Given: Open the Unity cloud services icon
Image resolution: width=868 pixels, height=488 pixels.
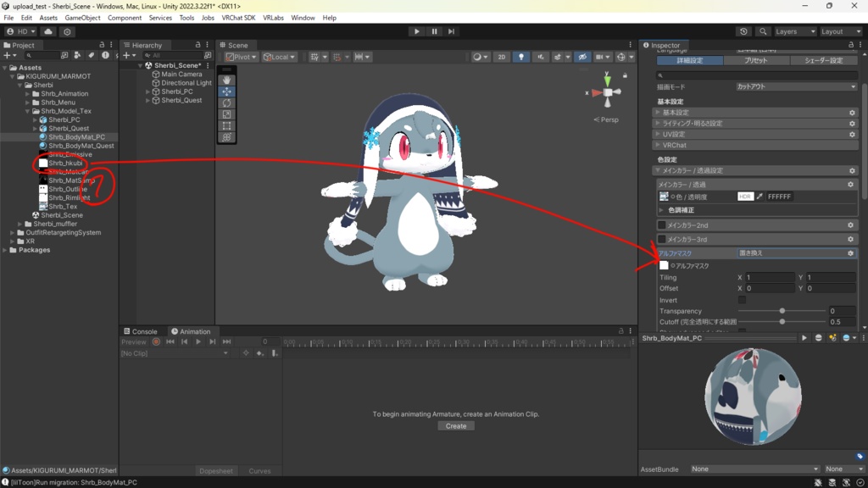Looking at the screenshot, I should tap(48, 31).
